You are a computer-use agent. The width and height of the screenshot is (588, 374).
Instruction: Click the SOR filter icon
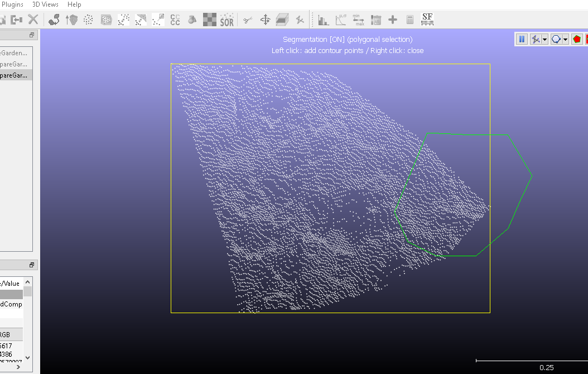(x=226, y=20)
